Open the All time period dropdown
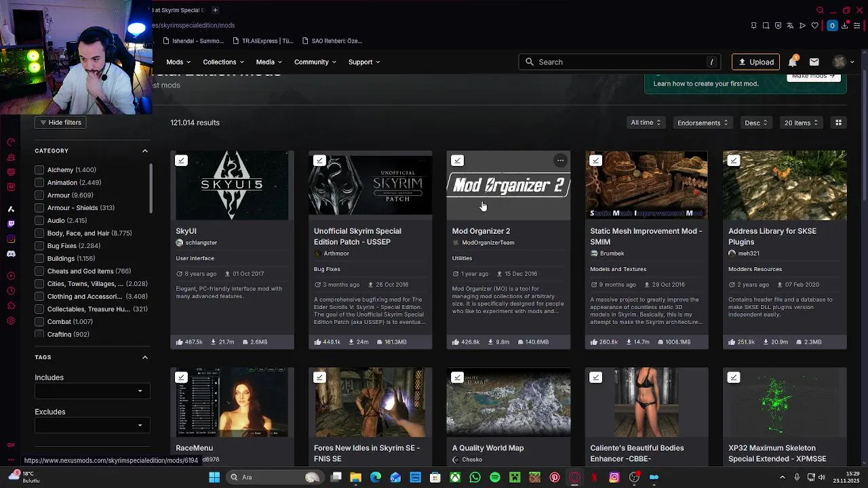Screen dimensions: 868x488 (x=646, y=123)
